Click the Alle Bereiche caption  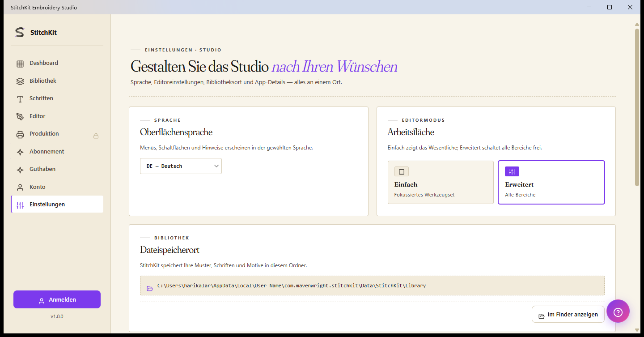(x=520, y=195)
